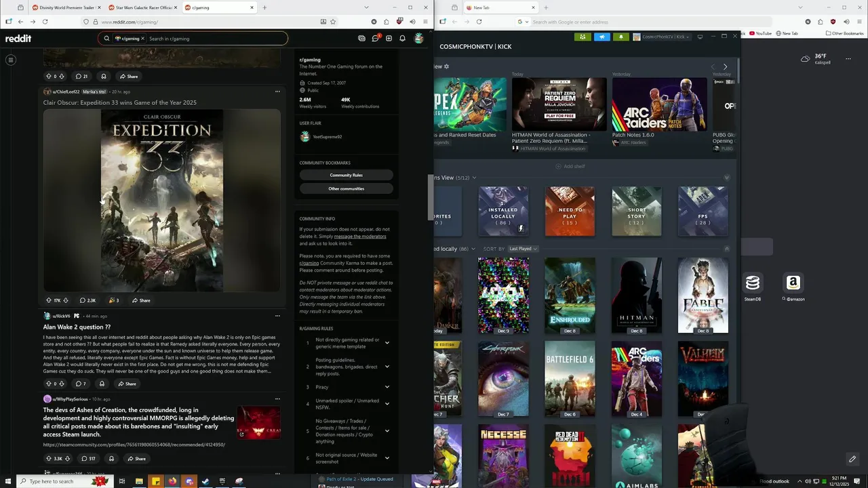Image resolution: width=868 pixels, height=488 pixels.
Task: Select the r/gaming browser tab
Action: pos(220,7)
